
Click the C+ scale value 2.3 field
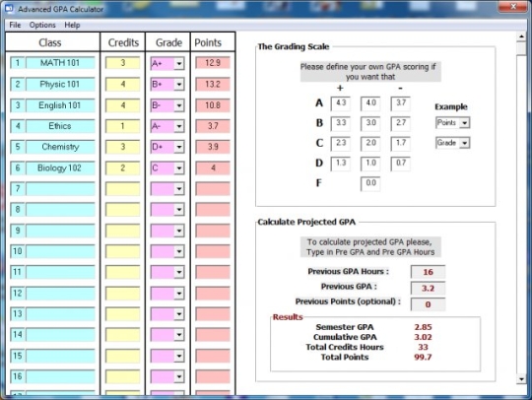coord(341,143)
